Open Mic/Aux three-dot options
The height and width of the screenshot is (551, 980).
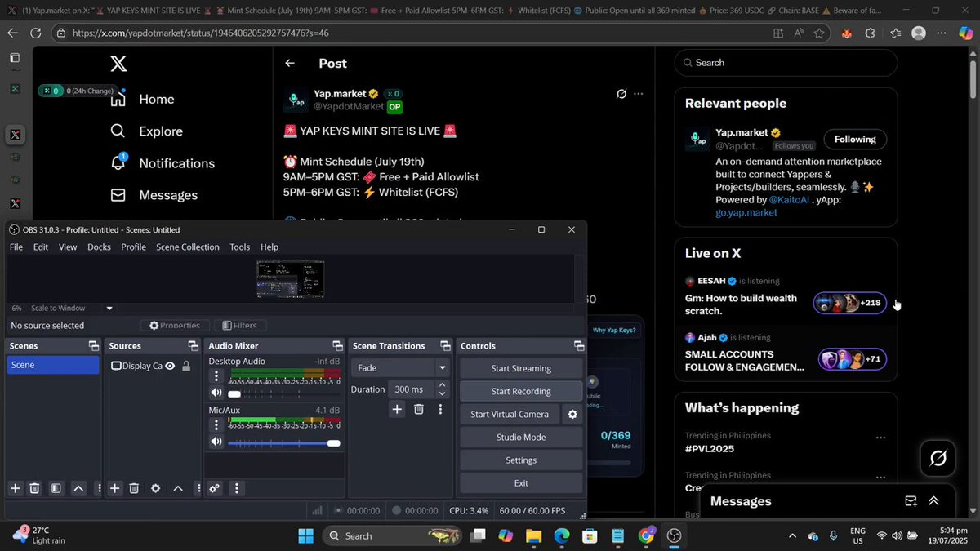(x=216, y=424)
